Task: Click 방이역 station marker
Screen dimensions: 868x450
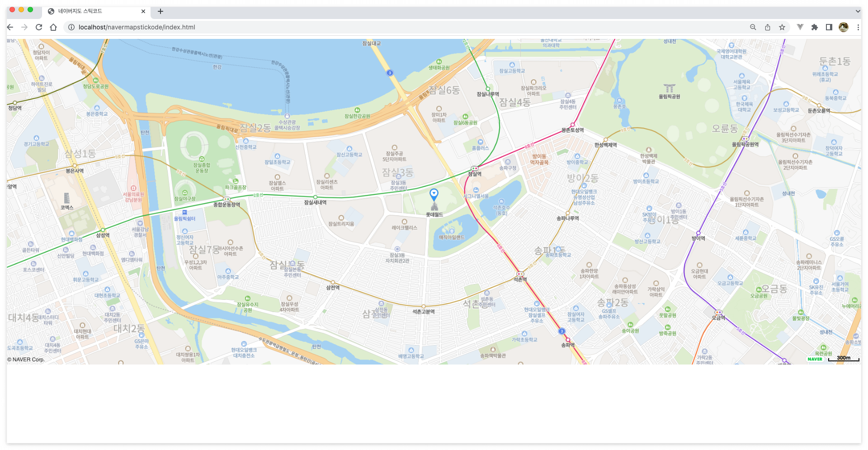Action: (698, 233)
